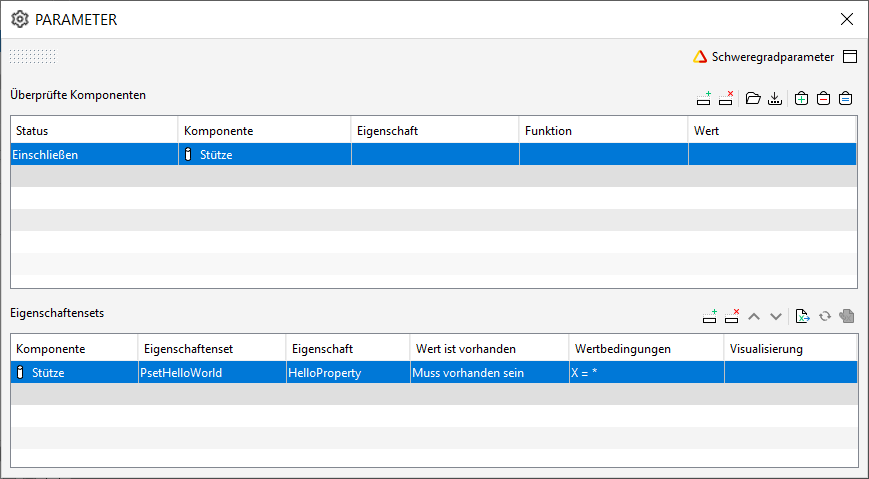Click the Visualisierung column header

(790, 349)
